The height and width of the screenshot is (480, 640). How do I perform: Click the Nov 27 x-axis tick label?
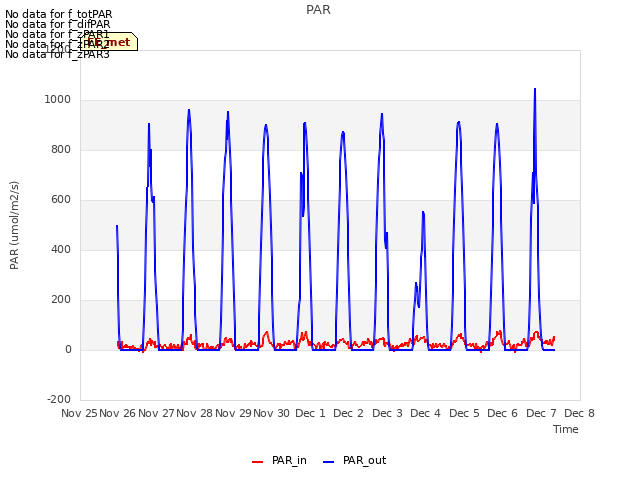click(156, 413)
